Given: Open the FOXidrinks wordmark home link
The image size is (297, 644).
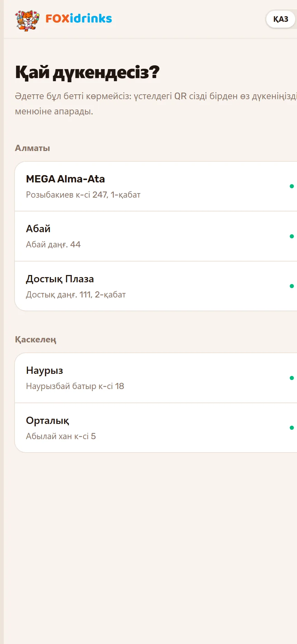Looking at the screenshot, I should (79, 19).
